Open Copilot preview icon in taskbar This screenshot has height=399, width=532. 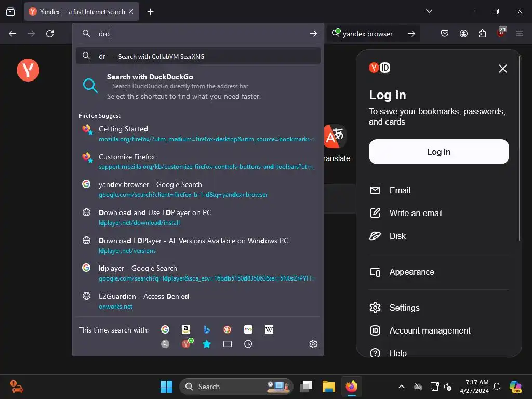pos(515,387)
